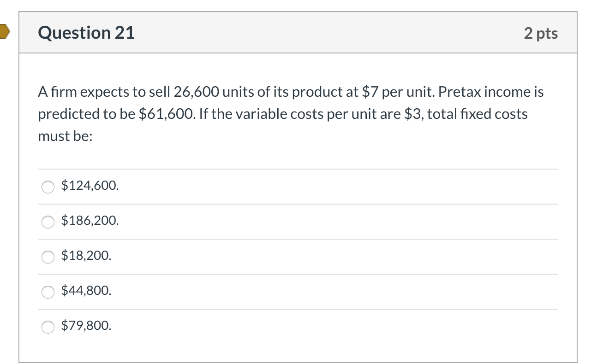Click the Question 21 header title
597x364 pixels.
click(x=86, y=32)
